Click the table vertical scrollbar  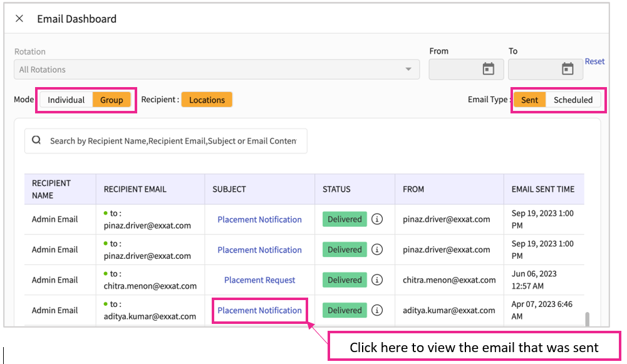click(587, 320)
